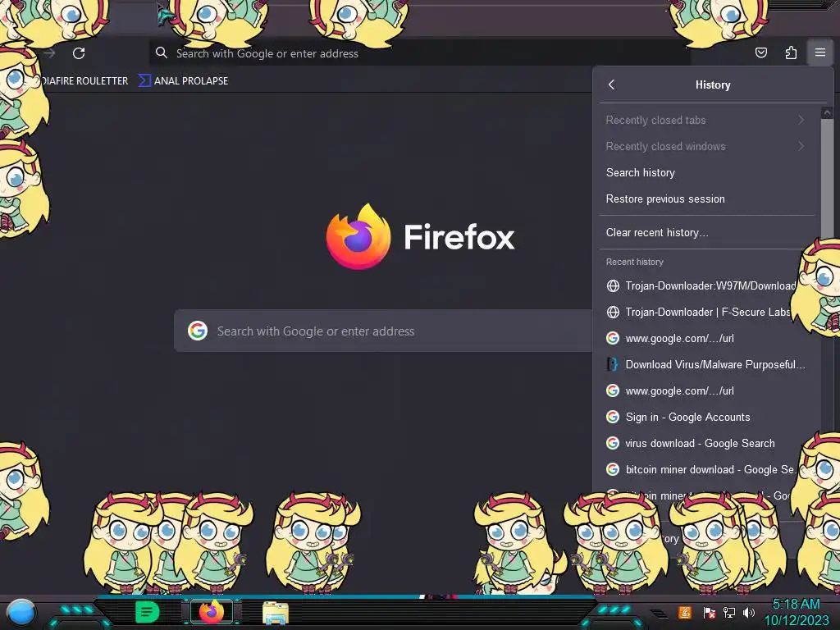Click globe icon of Trojan-Downloader:W97M entry
840x630 pixels.
[x=613, y=285]
